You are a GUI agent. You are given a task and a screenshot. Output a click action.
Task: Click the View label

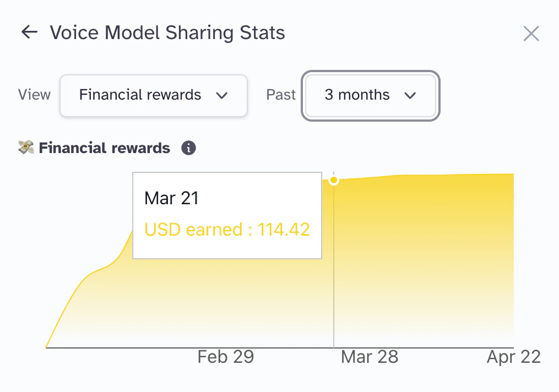point(34,95)
